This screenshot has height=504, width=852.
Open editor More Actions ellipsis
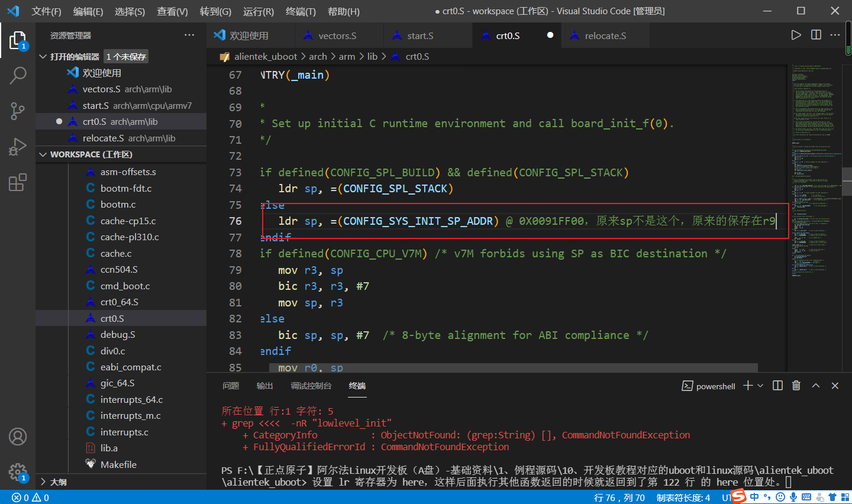(x=835, y=35)
